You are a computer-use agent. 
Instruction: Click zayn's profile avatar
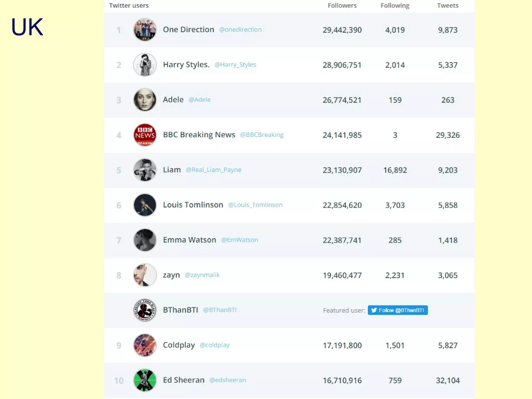(x=145, y=275)
